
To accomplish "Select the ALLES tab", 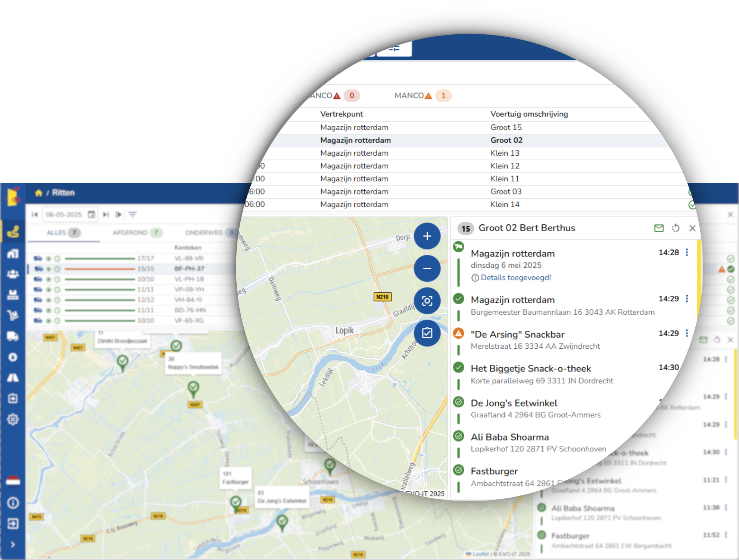I will pyautogui.click(x=63, y=233).
